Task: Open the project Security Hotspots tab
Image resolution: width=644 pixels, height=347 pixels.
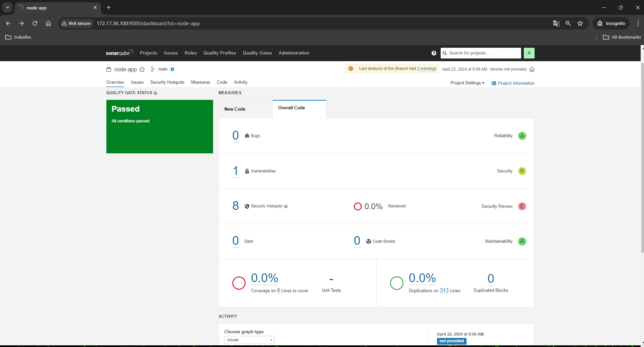Action: pos(167,82)
